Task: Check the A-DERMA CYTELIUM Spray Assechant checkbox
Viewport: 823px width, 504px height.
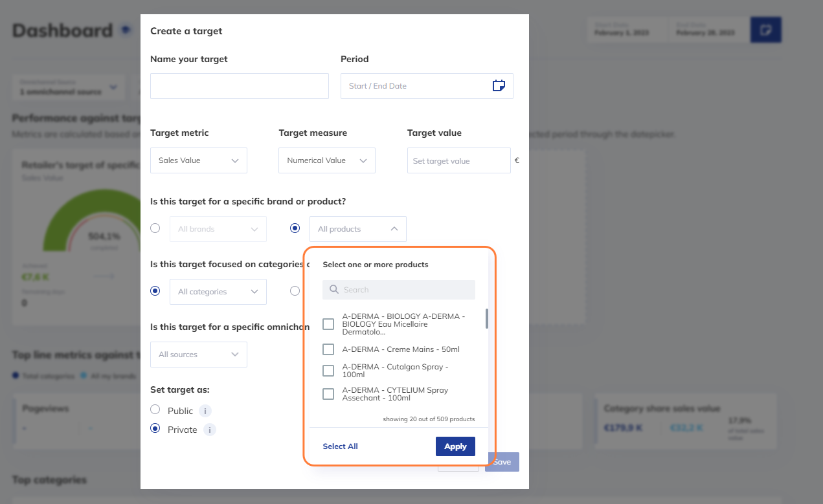Action: pos(328,394)
